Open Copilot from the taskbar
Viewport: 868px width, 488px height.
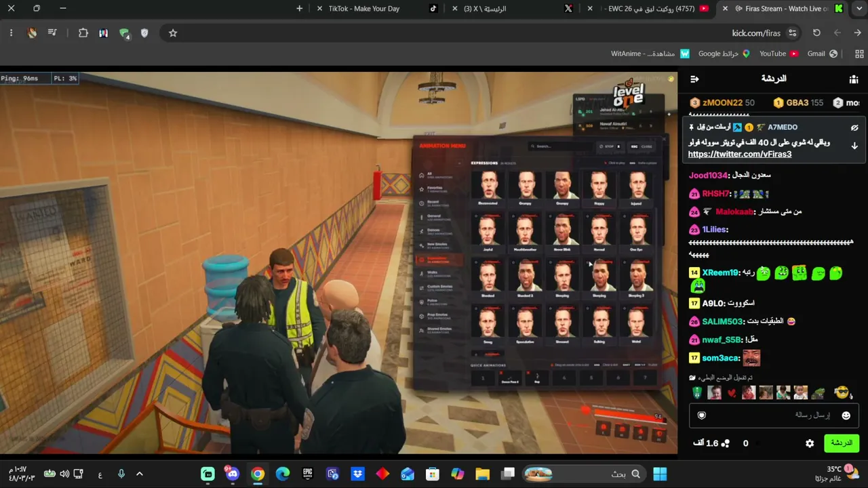click(457, 474)
